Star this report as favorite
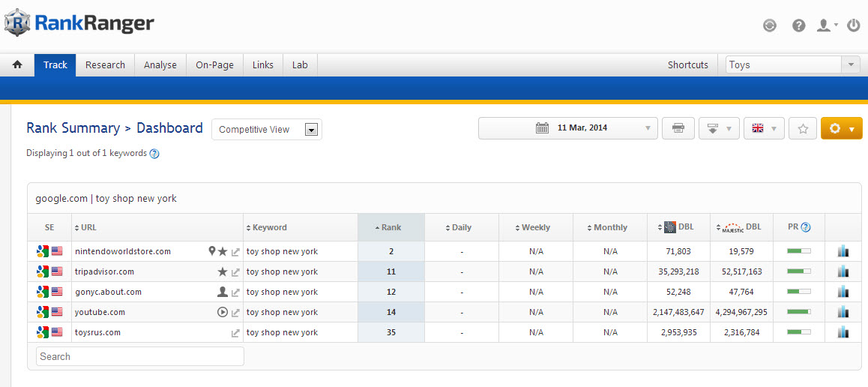 803,128
